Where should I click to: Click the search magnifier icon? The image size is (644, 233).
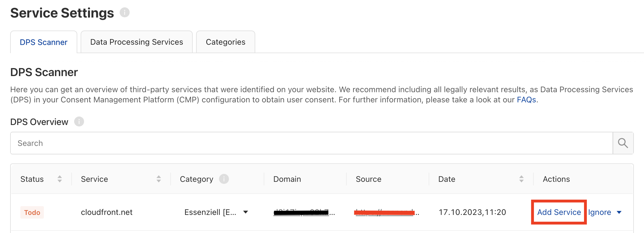tap(622, 143)
